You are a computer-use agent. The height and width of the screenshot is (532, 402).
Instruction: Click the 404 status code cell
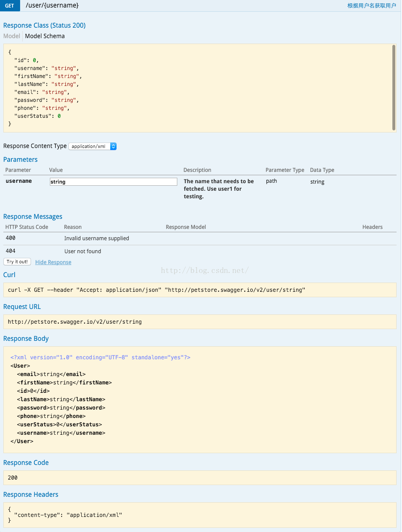click(10, 251)
